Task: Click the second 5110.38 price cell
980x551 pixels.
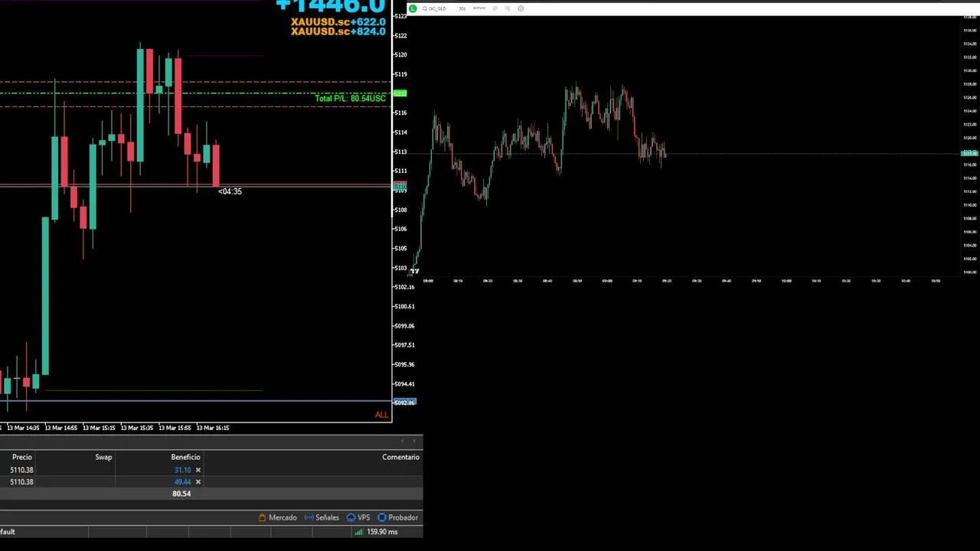Action: (x=21, y=481)
